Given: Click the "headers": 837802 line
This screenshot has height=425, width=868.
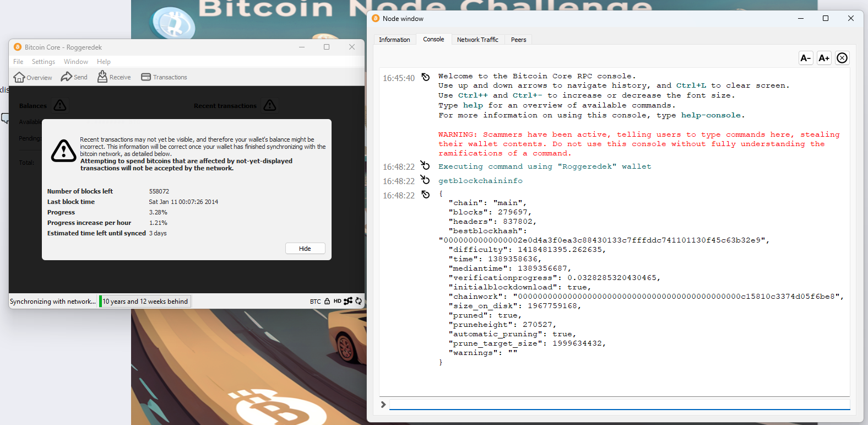Looking at the screenshot, I should (492, 222).
